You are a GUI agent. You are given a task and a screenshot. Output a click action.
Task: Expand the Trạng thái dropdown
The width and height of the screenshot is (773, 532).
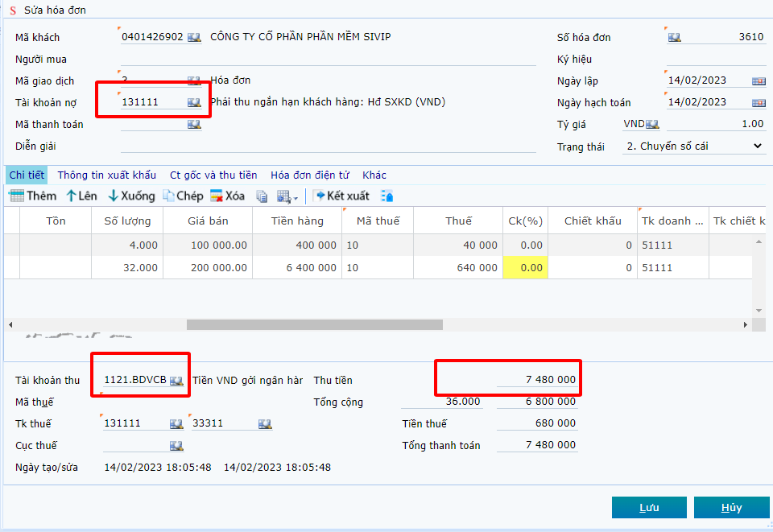[x=757, y=146]
